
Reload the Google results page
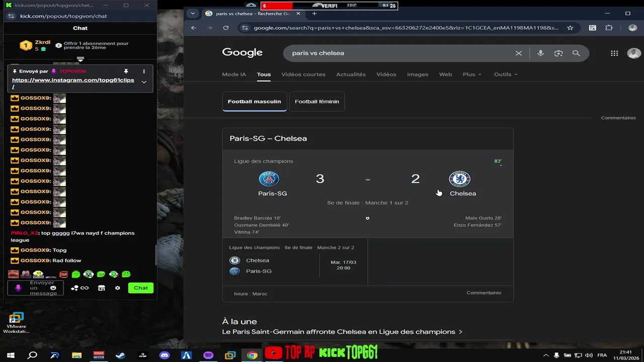point(226,28)
